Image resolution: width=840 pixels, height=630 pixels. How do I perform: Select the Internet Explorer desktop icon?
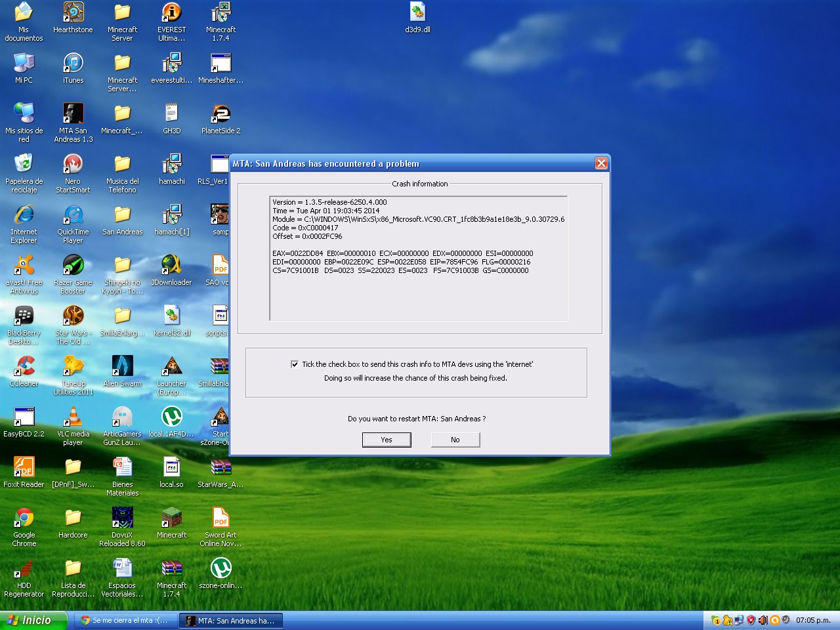pyautogui.click(x=24, y=224)
